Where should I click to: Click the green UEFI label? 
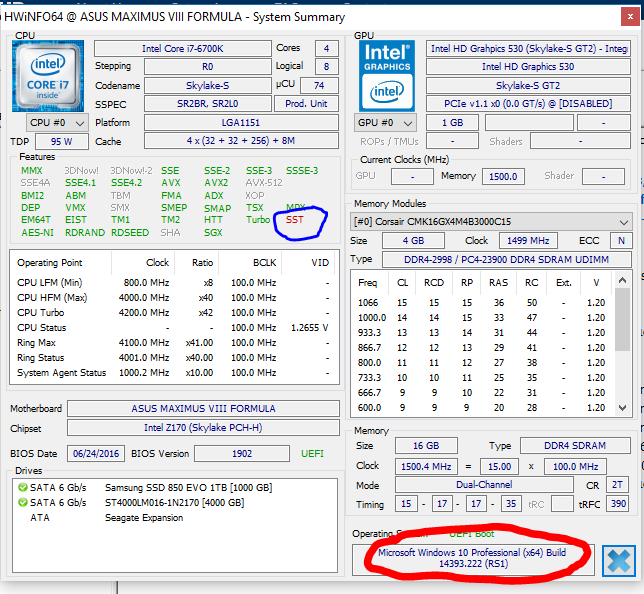pos(312,454)
